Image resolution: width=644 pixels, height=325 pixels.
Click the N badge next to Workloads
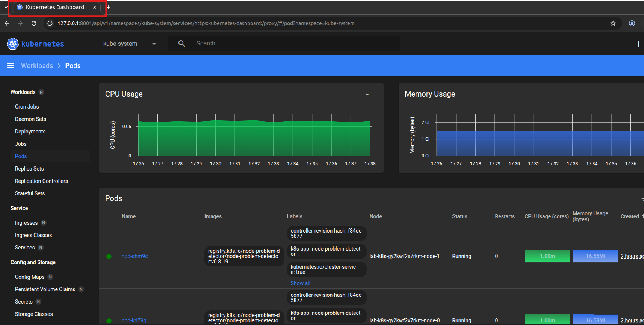point(41,92)
